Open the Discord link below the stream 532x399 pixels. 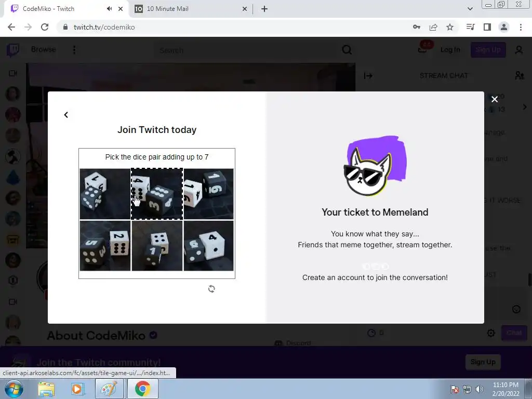(x=292, y=343)
